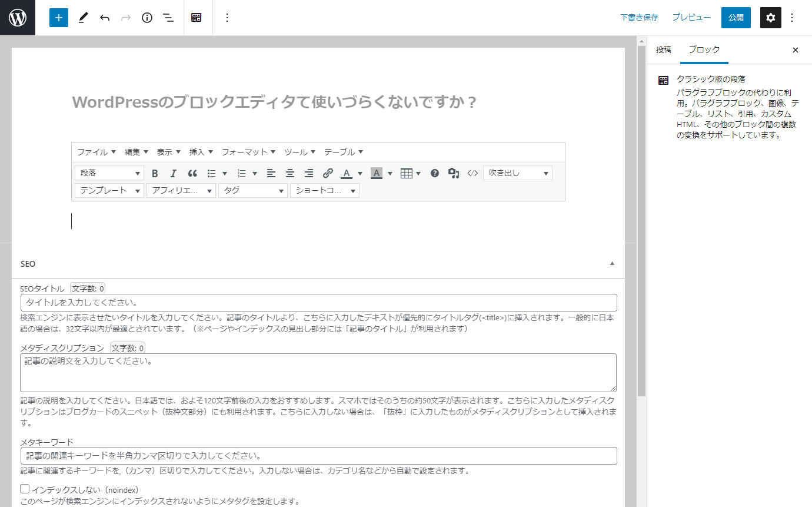Click the editor vertical scrollbar
The width and height of the screenshot is (812, 507).
(641, 221)
